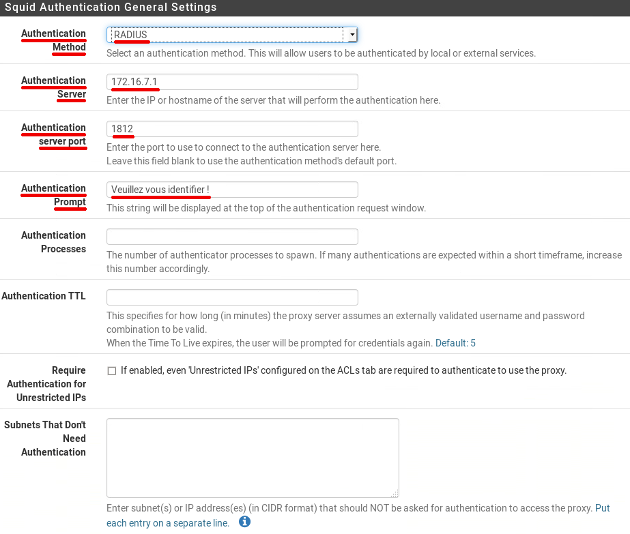Open the Authentication Method dropdown showing RADIUS
Image resolution: width=630 pixels, height=534 pixels.
tap(232, 35)
